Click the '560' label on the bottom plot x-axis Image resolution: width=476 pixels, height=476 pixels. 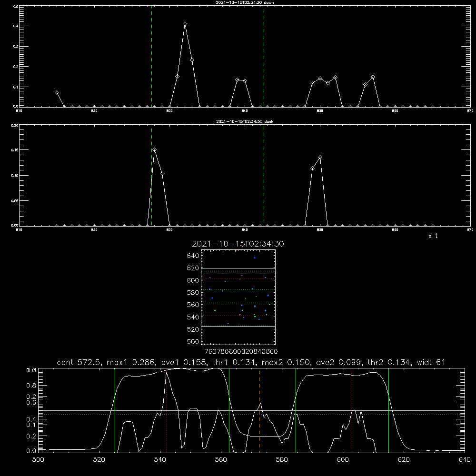(221, 460)
